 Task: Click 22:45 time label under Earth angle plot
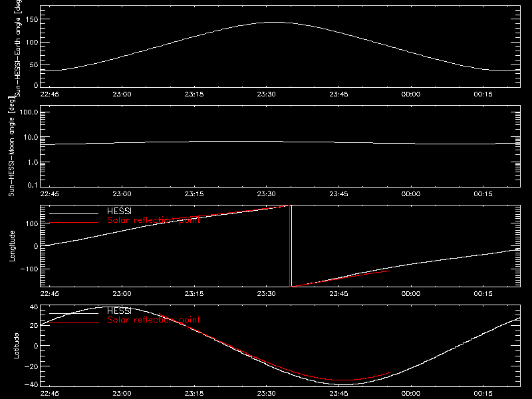[x=49, y=94]
